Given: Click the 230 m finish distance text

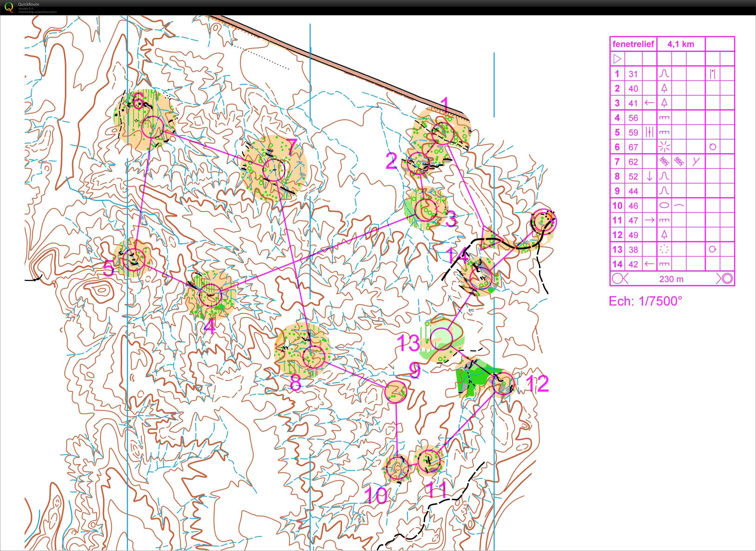Looking at the screenshot, I should pos(672,279).
